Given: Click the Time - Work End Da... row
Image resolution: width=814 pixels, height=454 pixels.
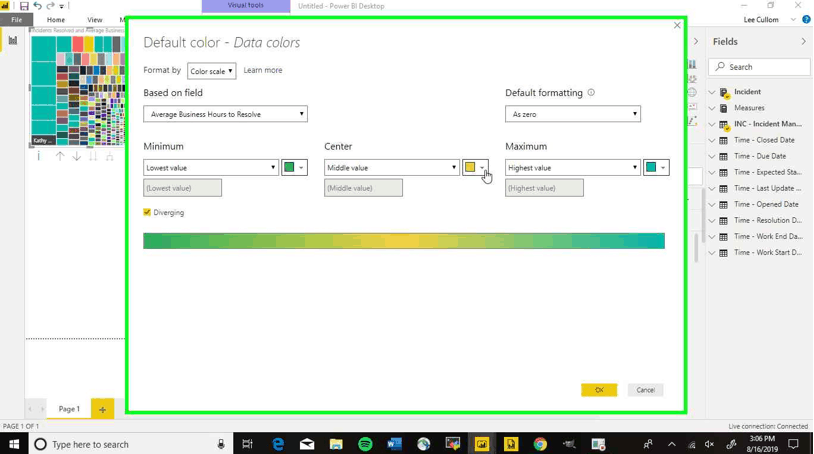Looking at the screenshot, I should pyautogui.click(x=758, y=237).
